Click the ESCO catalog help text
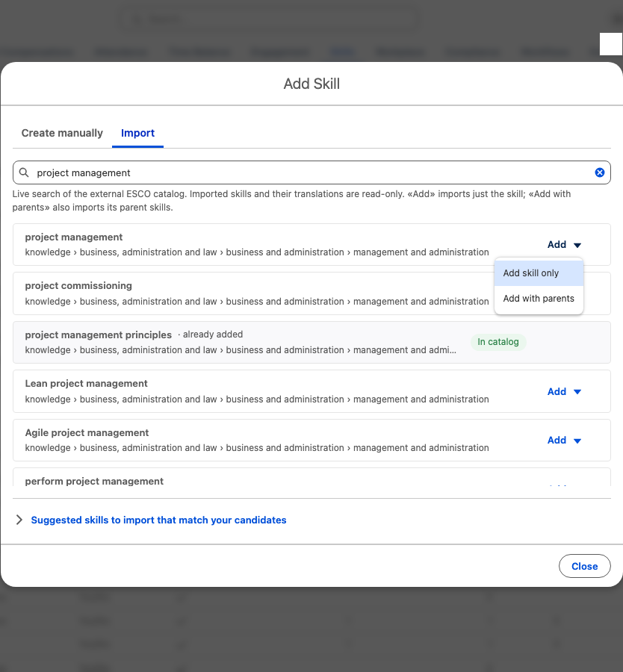Screen dimensions: 623x672 coord(291,200)
